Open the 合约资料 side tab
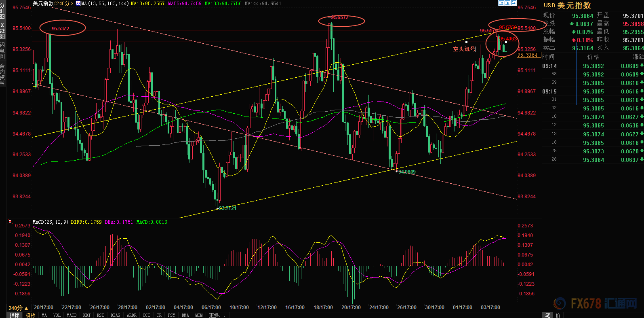 click(x=2, y=74)
